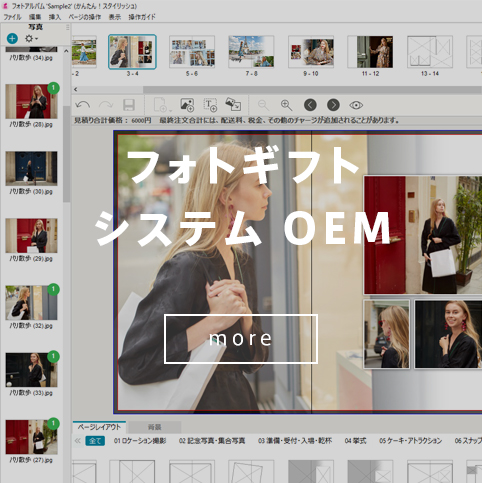Open the ページの操作 menu
The image size is (482, 483).
click(85, 17)
